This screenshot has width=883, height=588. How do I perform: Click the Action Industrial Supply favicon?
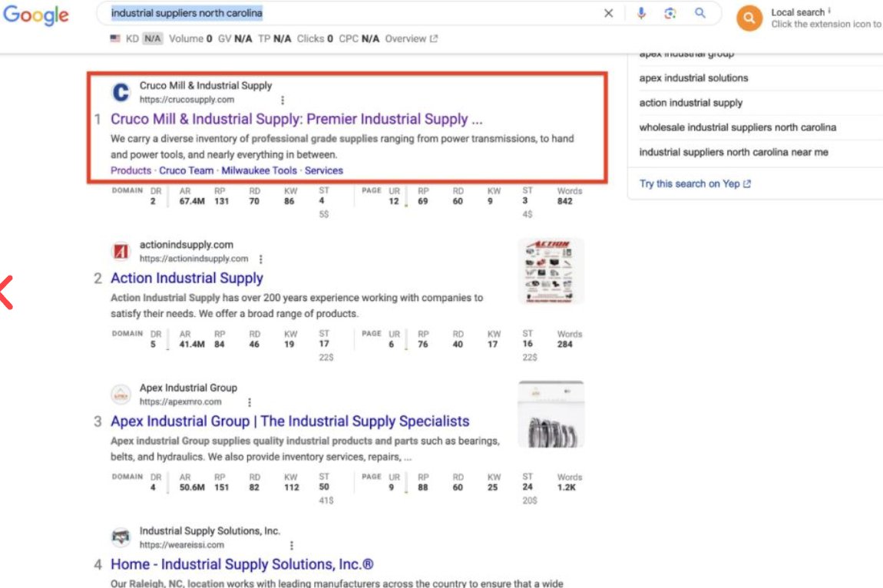[x=121, y=251]
